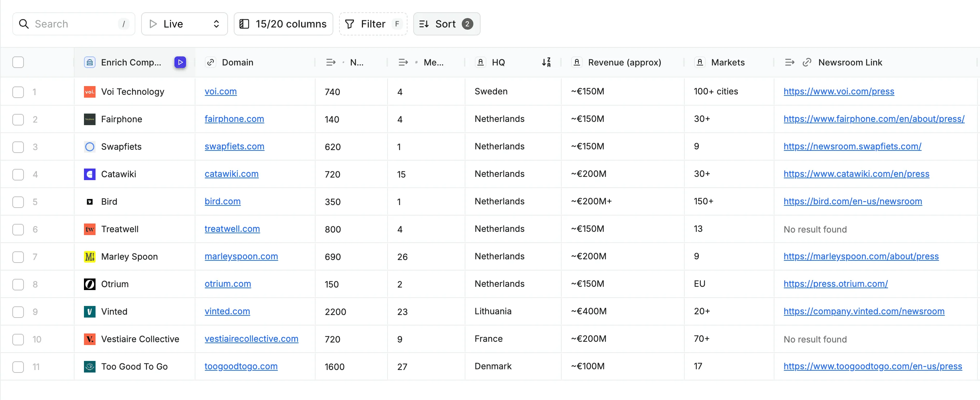980x400 pixels.
Task: Toggle the select-all header checkbox
Action: point(18,62)
